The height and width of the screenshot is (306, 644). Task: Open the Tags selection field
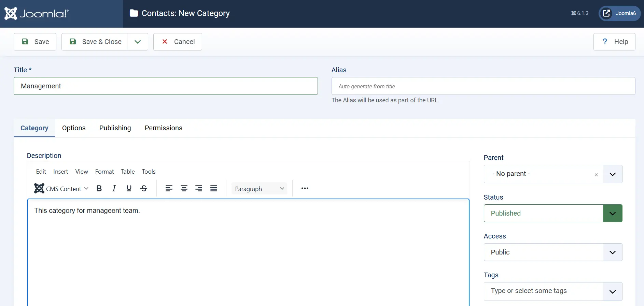(553, 291)
